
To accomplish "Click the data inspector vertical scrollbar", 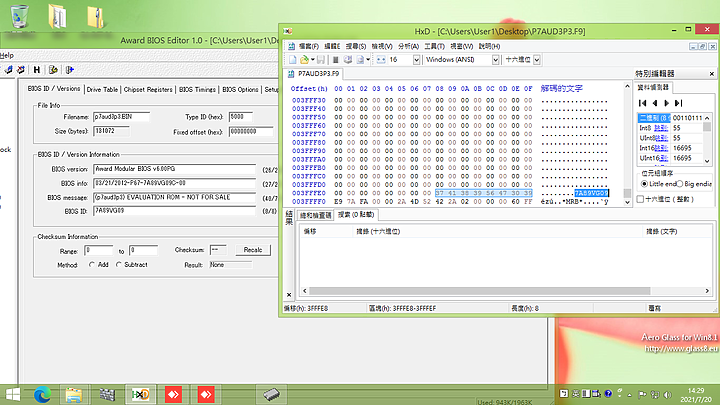I will click(707, 139).
